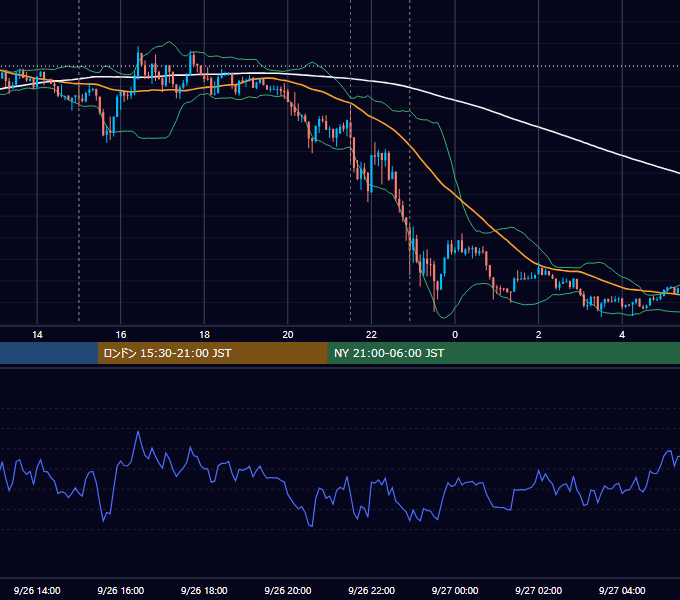
Task: Click the 9/27 02:00 time label
Action: 539,590
